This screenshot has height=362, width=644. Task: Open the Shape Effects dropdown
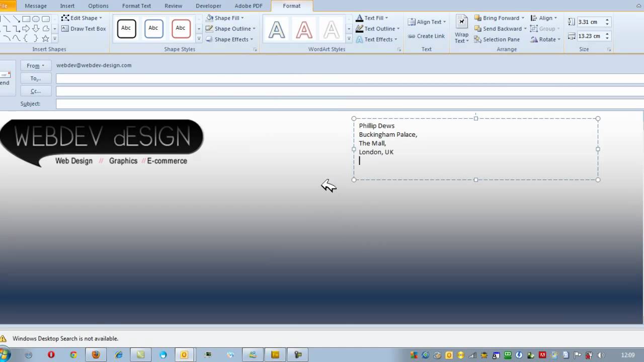pyautogui.click(x=229, y=39)
